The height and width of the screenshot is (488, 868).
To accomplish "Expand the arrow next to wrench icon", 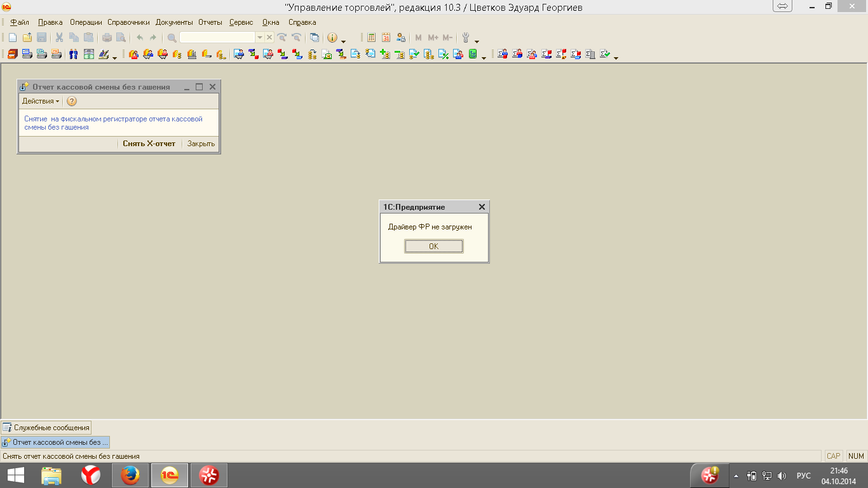I will [x=477, y=41].
